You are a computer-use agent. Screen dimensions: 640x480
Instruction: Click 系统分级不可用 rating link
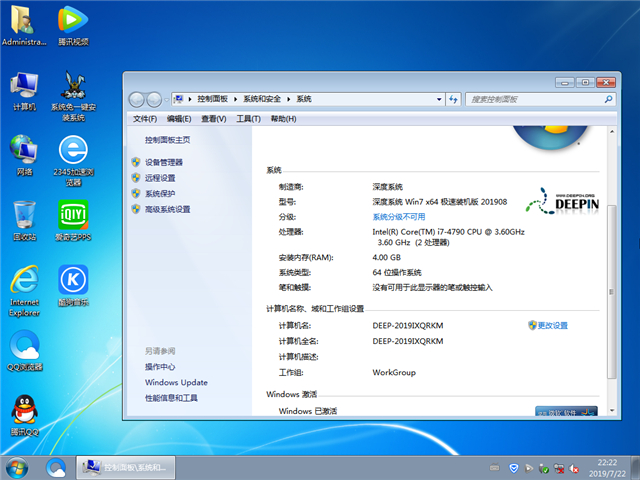tap(399, 217)
